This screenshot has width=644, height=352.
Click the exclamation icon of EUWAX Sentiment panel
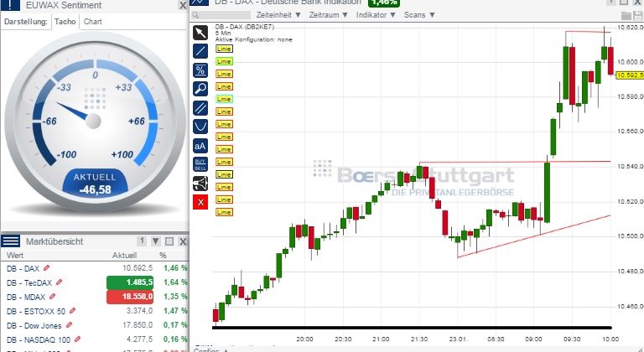(10, 5)
